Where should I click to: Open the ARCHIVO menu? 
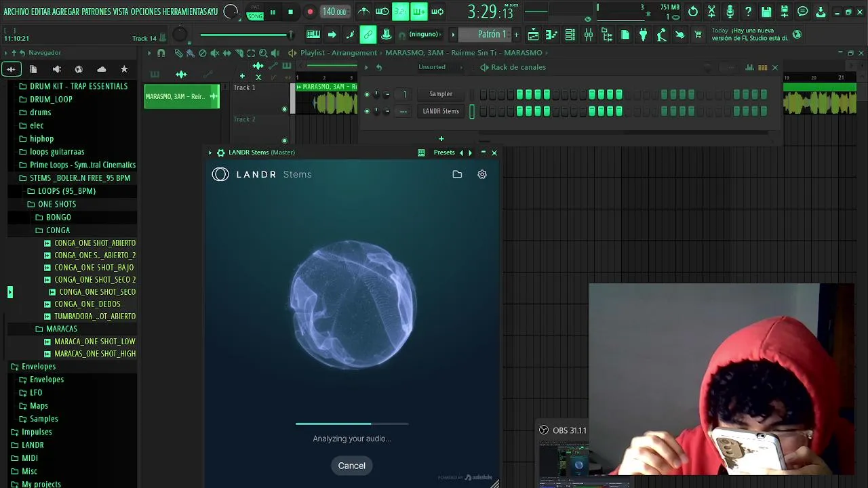(x=16, y=12)
